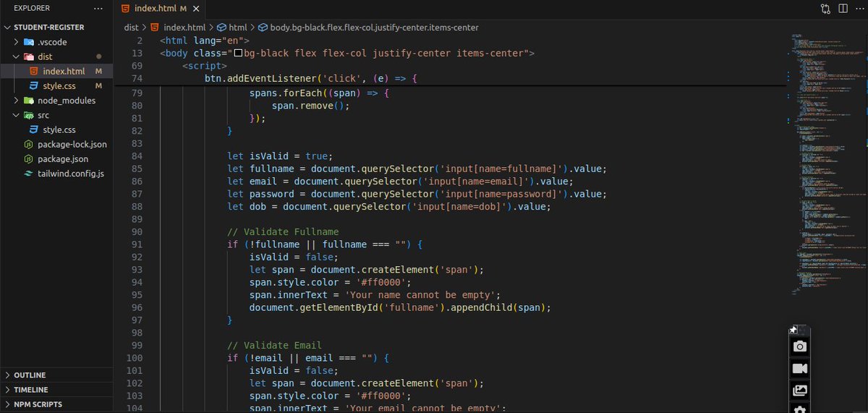Click the node_modules folder icon
This screenshot has width=868, height=413.
pos(29,101)
